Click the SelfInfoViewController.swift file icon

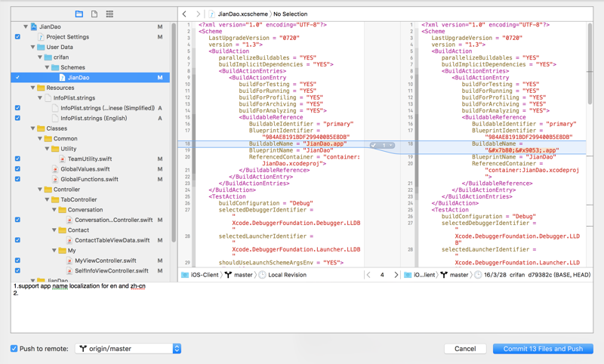point(69,270)
